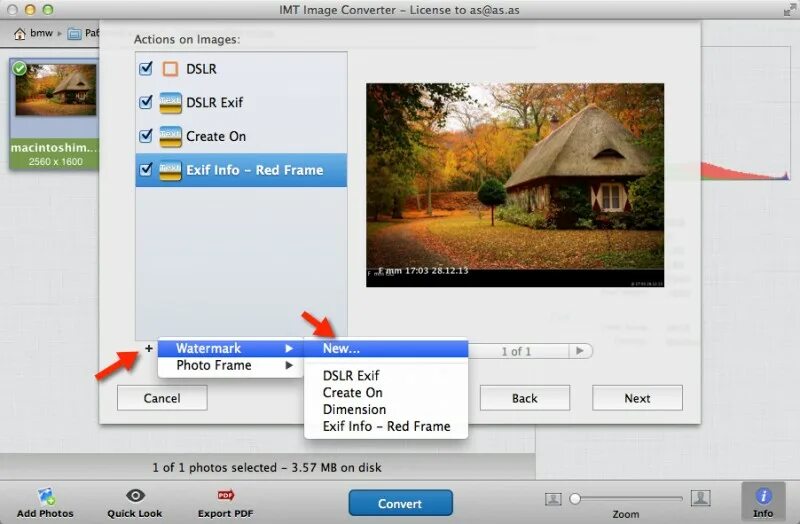Click the Next button
Image resolution: width=800 pixels, height=524 pixels.
637,398
